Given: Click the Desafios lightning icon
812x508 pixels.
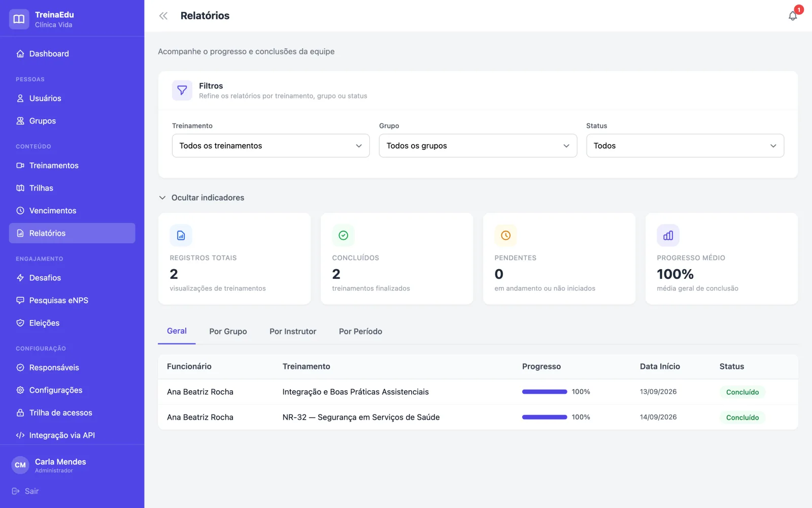Looking at the screenshot, I should 20,278.
